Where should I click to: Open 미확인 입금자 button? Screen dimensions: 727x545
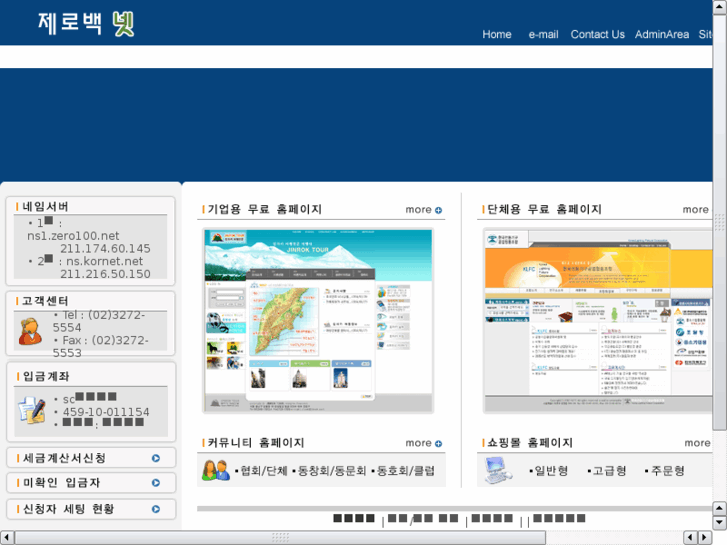pyautogui.click(x=91, y=483)
